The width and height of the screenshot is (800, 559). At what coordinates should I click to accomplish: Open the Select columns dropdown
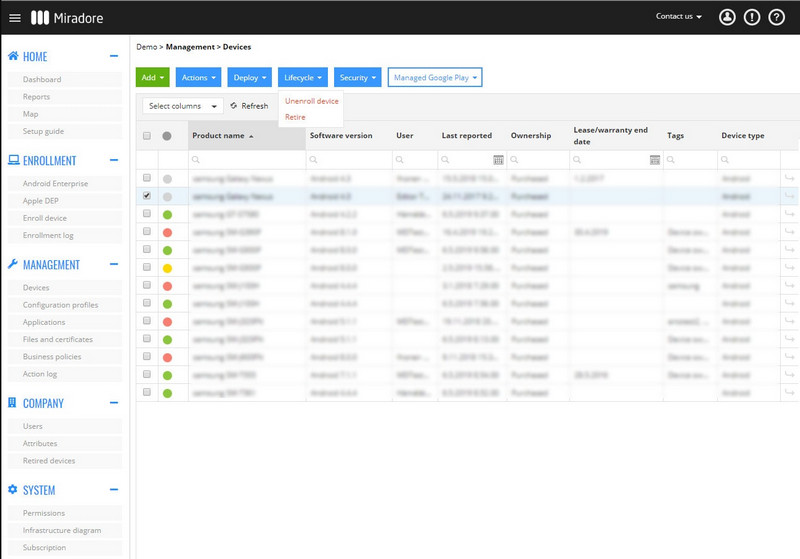(183, 106)
